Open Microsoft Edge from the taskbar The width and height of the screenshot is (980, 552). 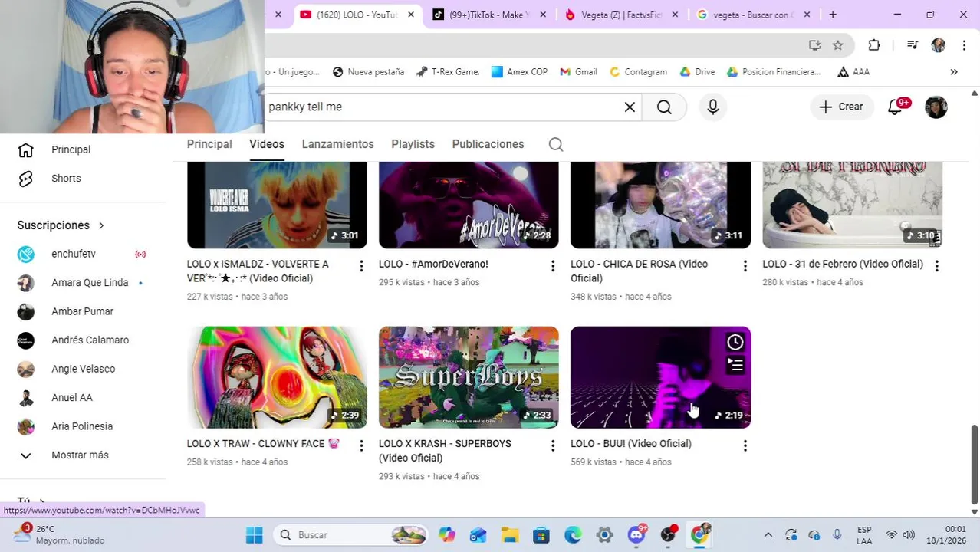tap(573, 535)
